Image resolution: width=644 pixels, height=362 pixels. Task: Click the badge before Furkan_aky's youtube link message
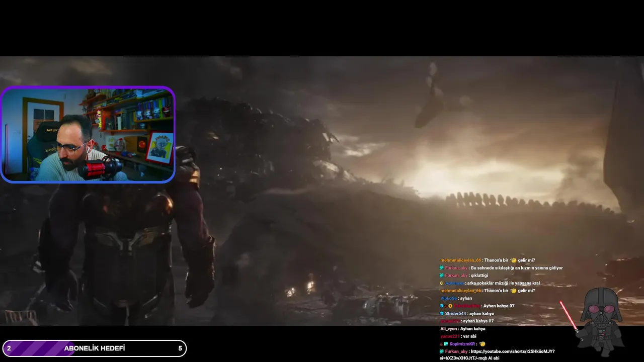click(x=442, y=351)
